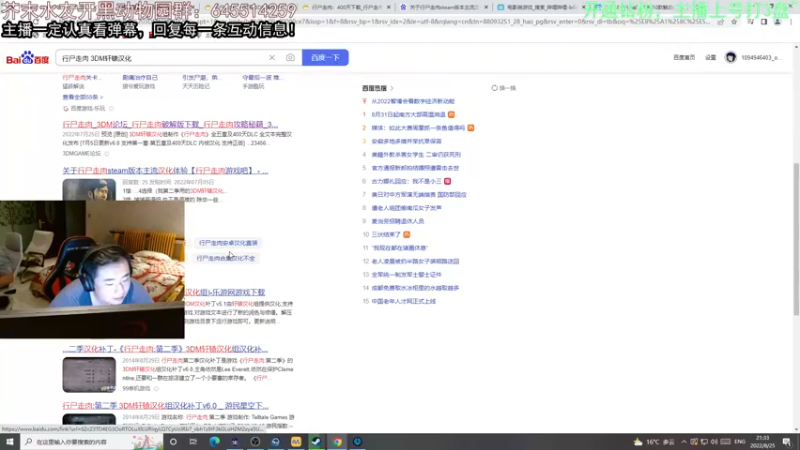Screen dimensions: 800x450
Task: Open the steam版本主流汉化体验 result link
Action: pos(165,170)
